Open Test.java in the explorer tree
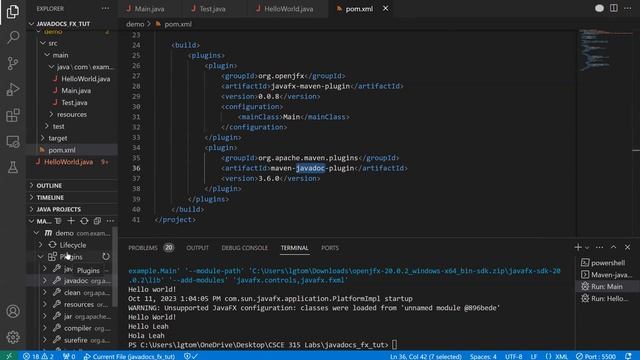 point(74,102)
